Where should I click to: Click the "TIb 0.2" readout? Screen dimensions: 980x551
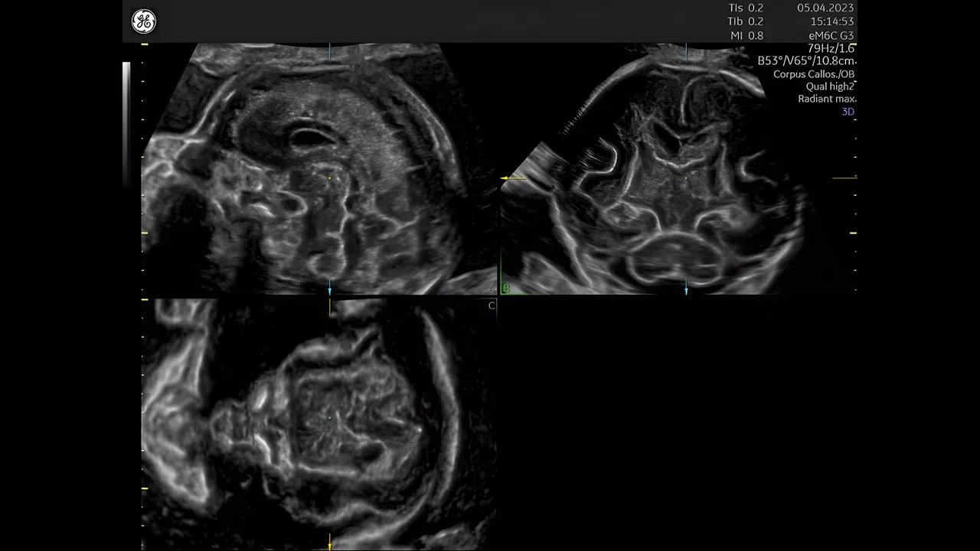[x=746, y=21]
